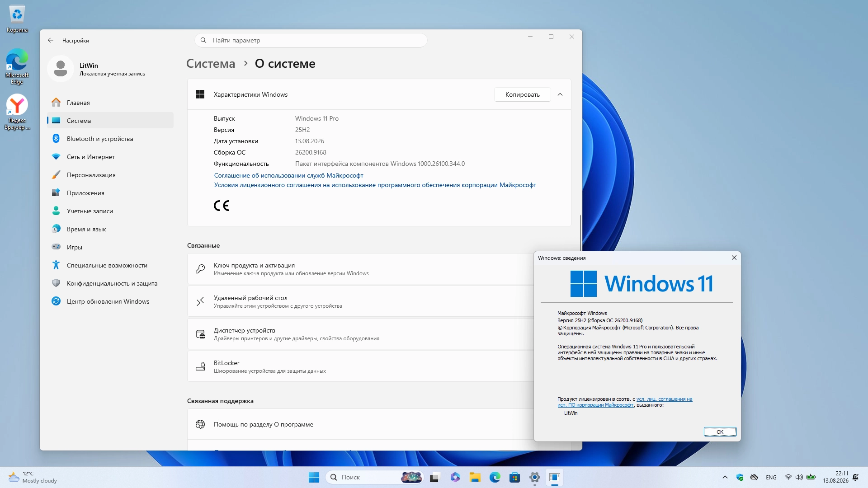The height and width of the screenshot is (488, 868).
Task: Copy Windows specifications with Копировать button
Action: [x=522, y=94]
